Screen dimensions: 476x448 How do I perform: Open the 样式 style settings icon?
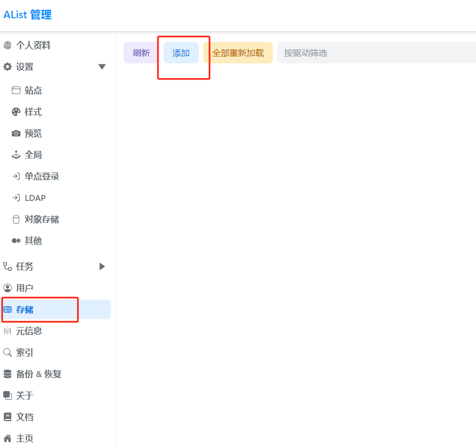pyautogui.click(x=16, y=112)
